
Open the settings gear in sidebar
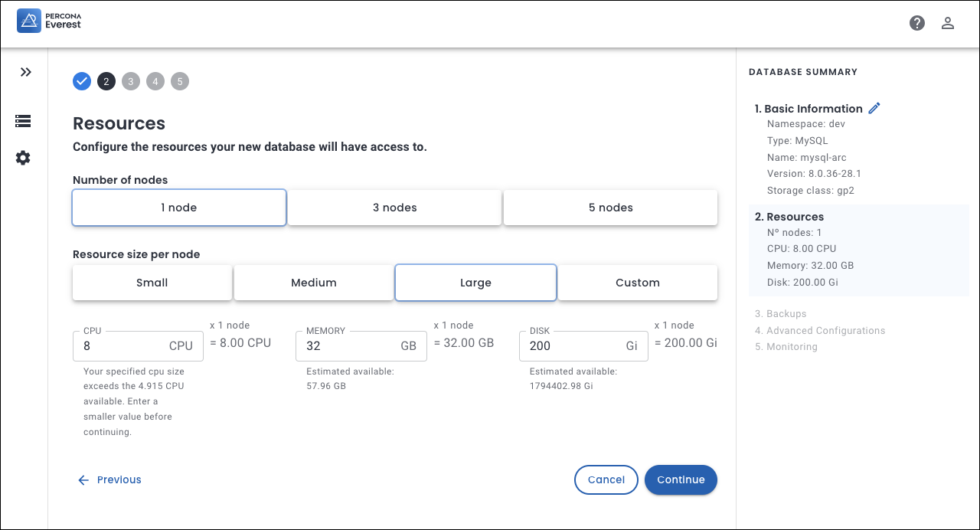[x=23, y=158]
